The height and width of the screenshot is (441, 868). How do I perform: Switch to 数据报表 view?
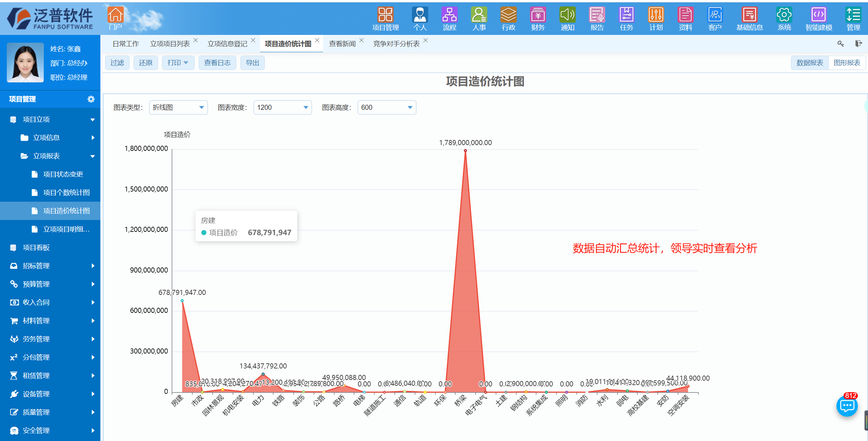[x=810, y=63]
